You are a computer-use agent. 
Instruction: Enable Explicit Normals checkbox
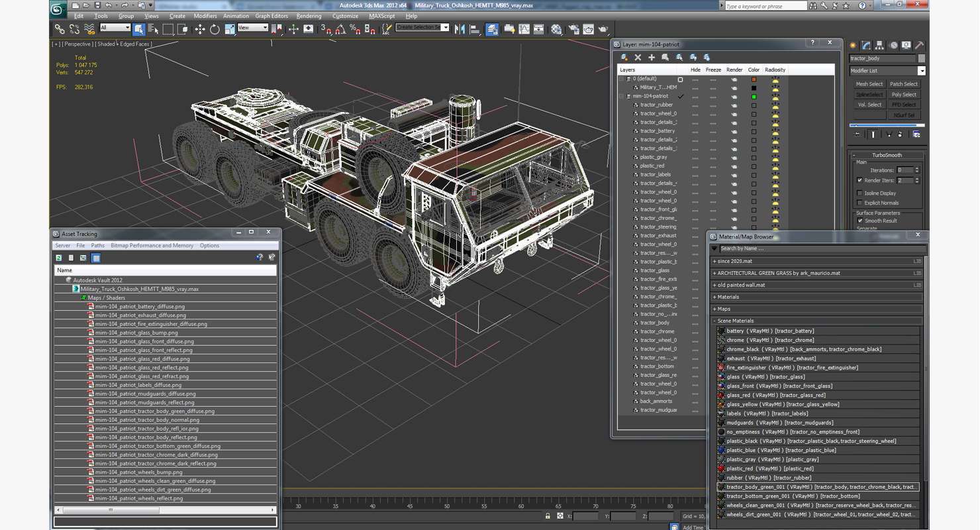click(x=859, y=203)
